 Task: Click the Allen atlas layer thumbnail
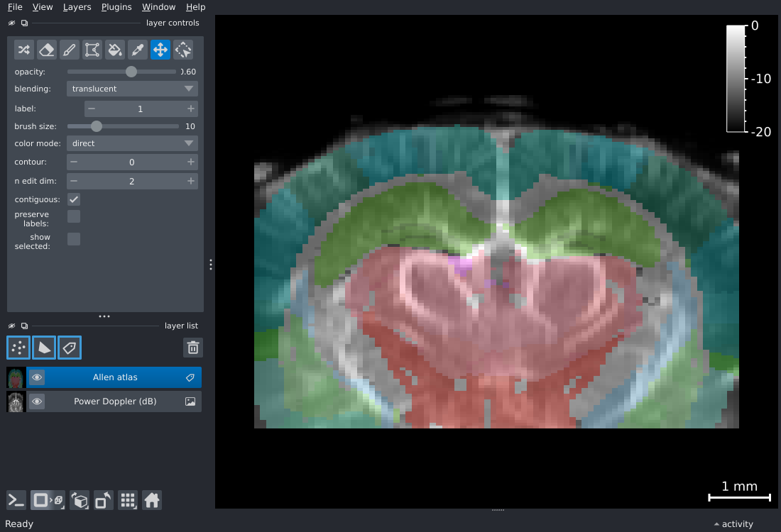point(16,378)
